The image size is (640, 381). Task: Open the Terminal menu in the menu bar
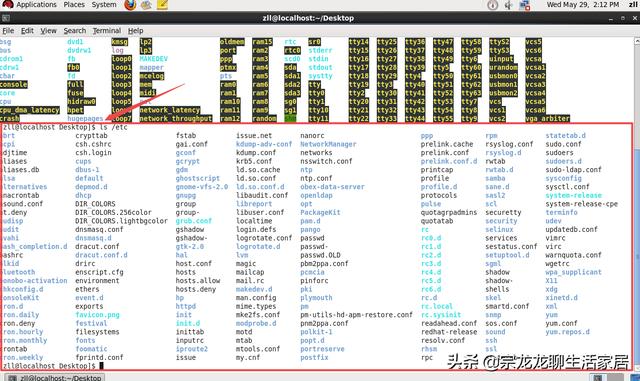click(107, 31)
